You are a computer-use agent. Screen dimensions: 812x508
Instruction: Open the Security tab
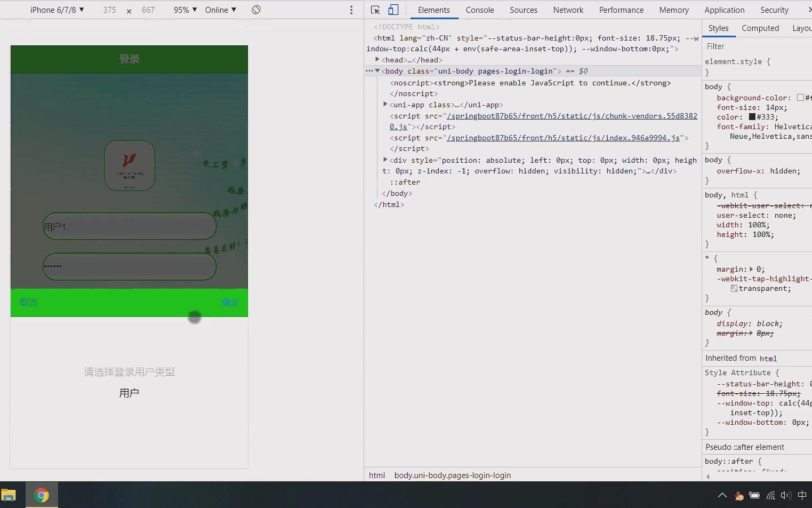[x=774, y=10]
